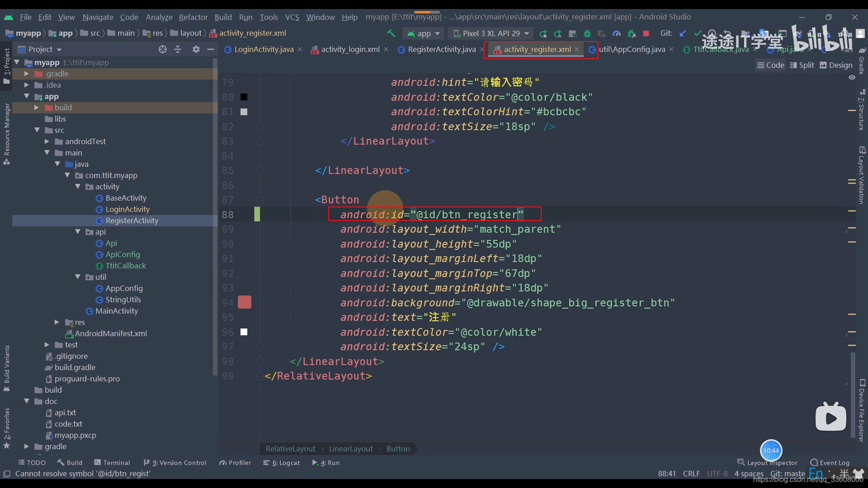Click the Make Project hammer icon
This screenshot has width=868, height=488.
[391, 33]
